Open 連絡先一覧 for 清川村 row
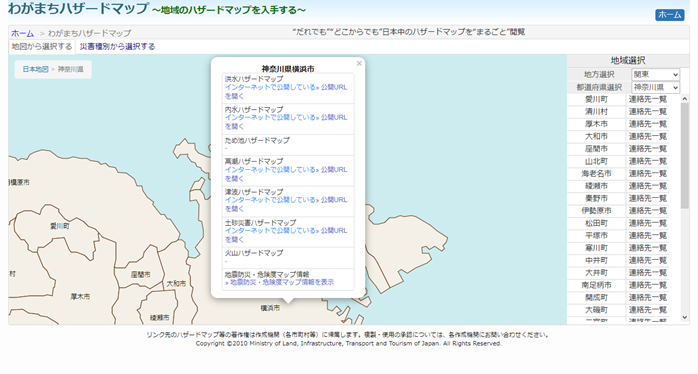Image resolution: width=698 pixels, height=374 pixels. point(648,112)
